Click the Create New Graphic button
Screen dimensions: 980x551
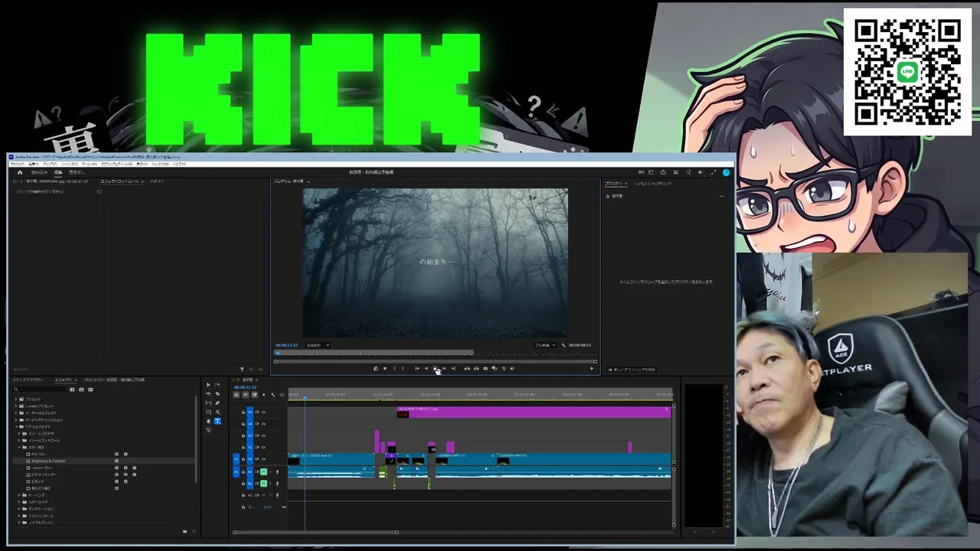(631, 370)
